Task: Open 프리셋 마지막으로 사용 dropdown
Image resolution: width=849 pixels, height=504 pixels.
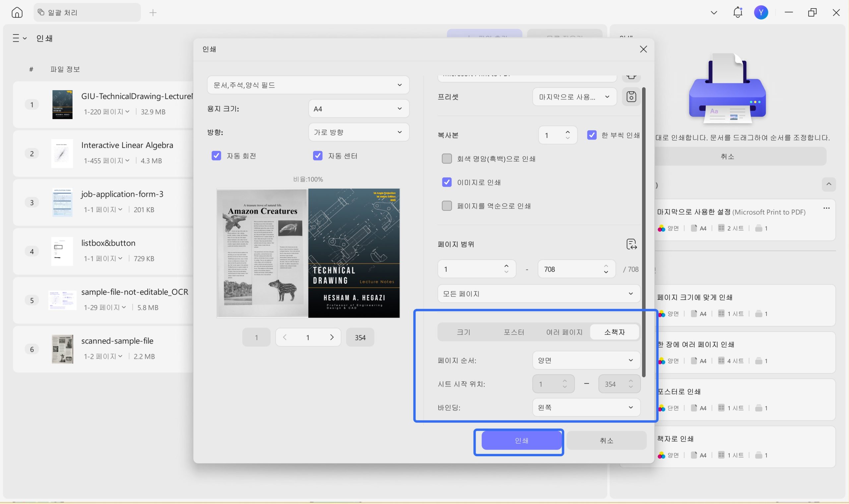Action: 574,97
